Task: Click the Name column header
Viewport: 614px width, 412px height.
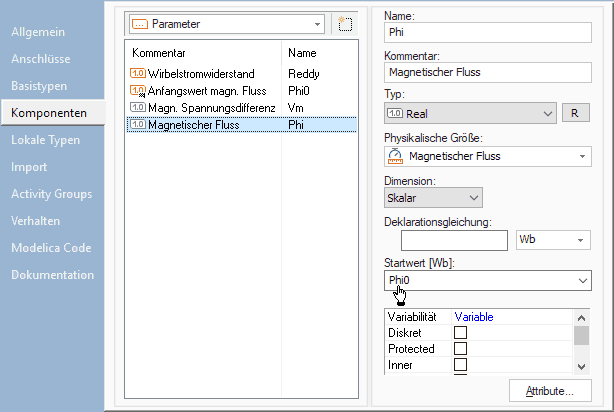Action: (302, 53)
